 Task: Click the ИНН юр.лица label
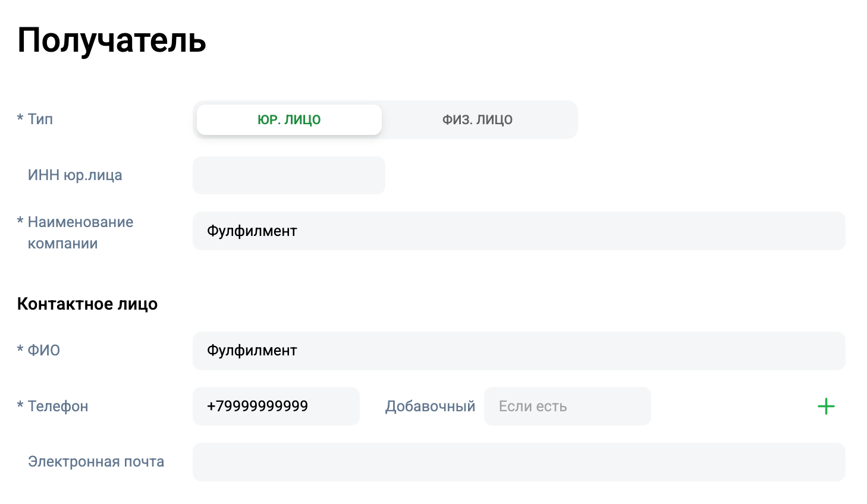pos(75,175)
